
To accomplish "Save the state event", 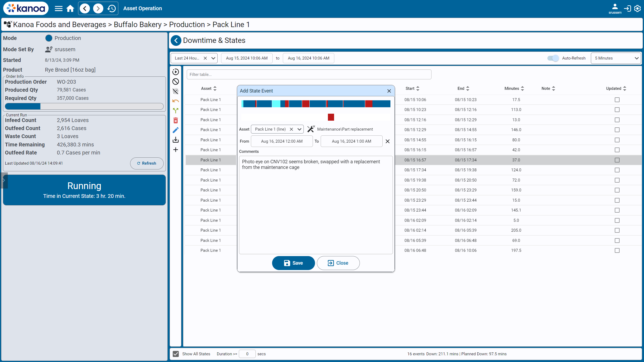I will coord(293,263).
